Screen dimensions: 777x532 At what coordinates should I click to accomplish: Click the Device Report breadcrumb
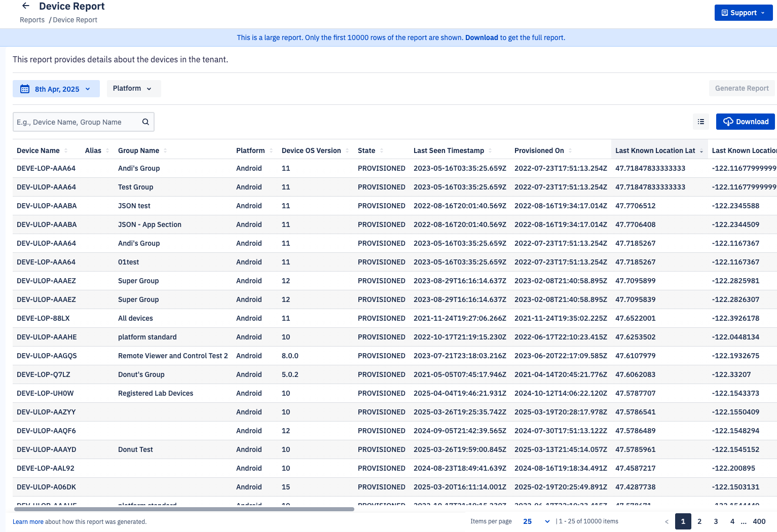75,20
